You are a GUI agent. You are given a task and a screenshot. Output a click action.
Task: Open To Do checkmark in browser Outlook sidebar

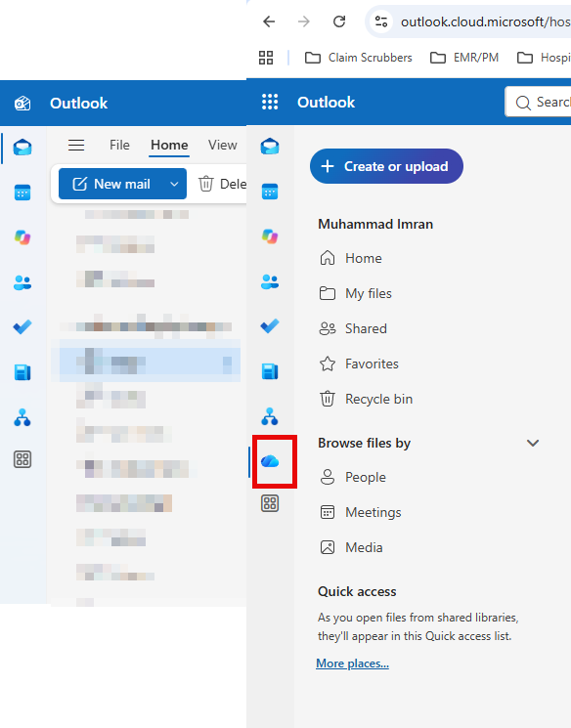[270, 326]
